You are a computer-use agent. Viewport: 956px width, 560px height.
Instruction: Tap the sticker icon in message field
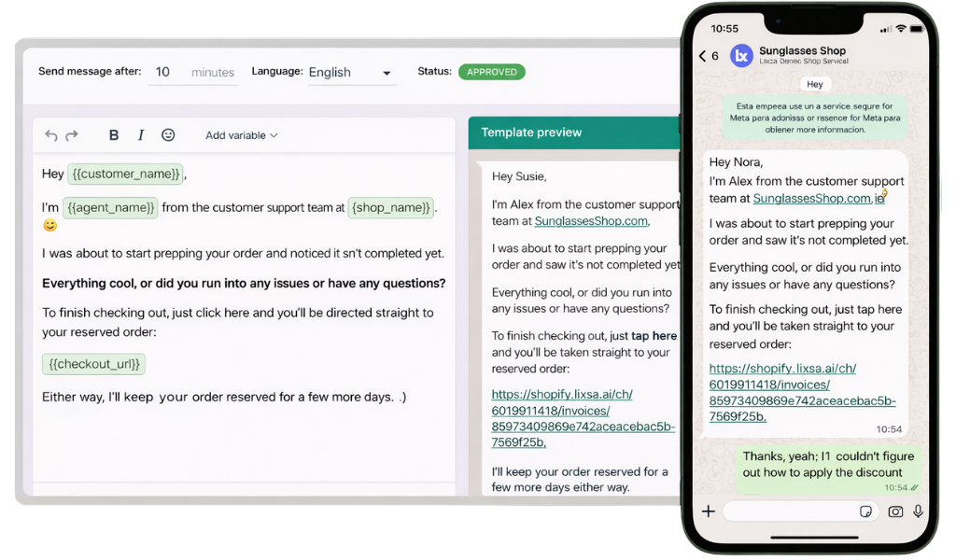coord(865,511)
